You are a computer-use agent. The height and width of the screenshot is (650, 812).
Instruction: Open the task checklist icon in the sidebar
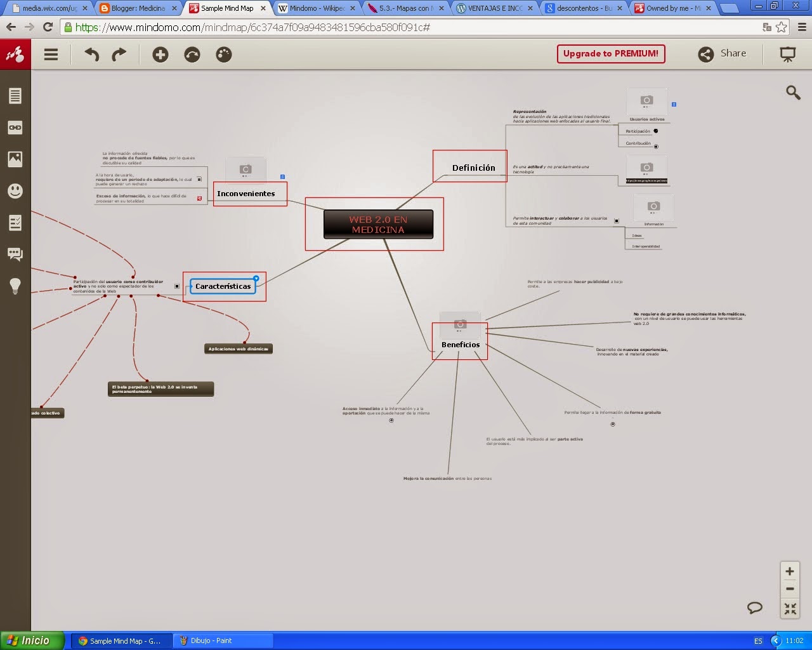tap(15, 222)
